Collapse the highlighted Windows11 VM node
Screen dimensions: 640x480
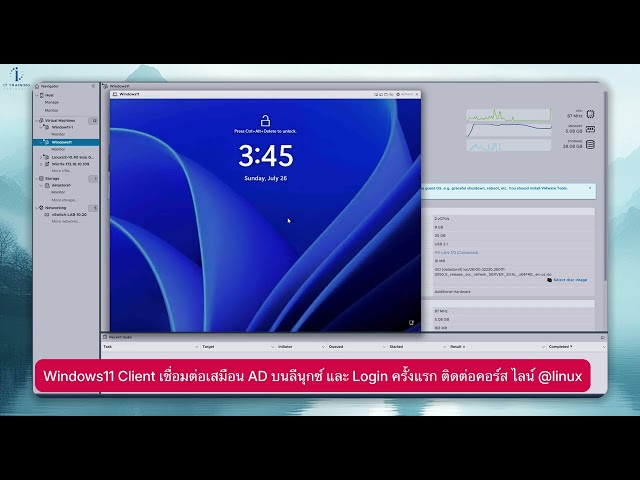(41, 142)
